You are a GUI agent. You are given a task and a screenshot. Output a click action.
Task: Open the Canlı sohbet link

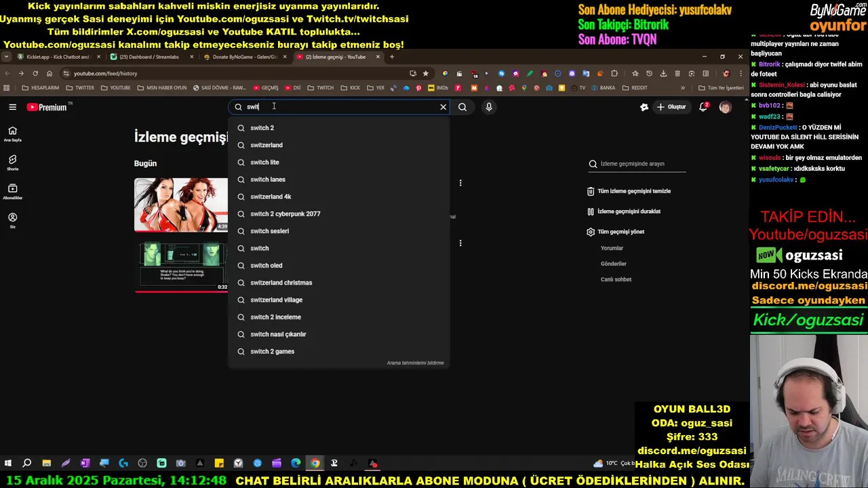616,279
